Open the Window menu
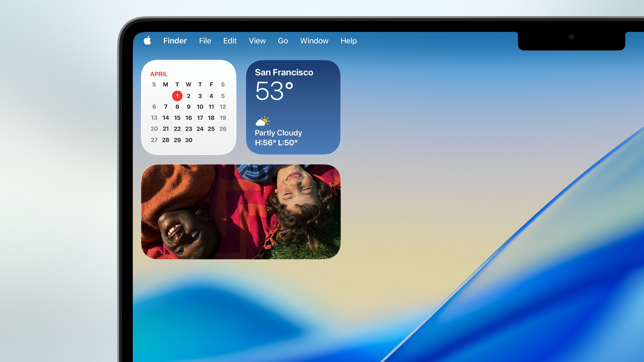 (314, 41)
